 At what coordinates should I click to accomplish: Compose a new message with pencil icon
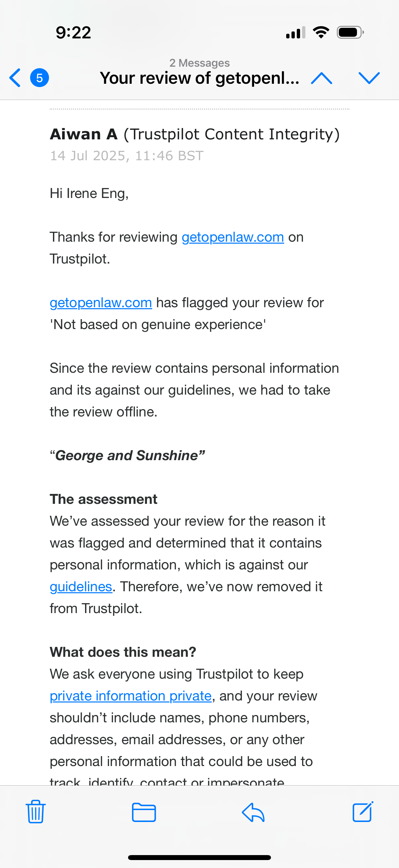(x=363, y=812)
